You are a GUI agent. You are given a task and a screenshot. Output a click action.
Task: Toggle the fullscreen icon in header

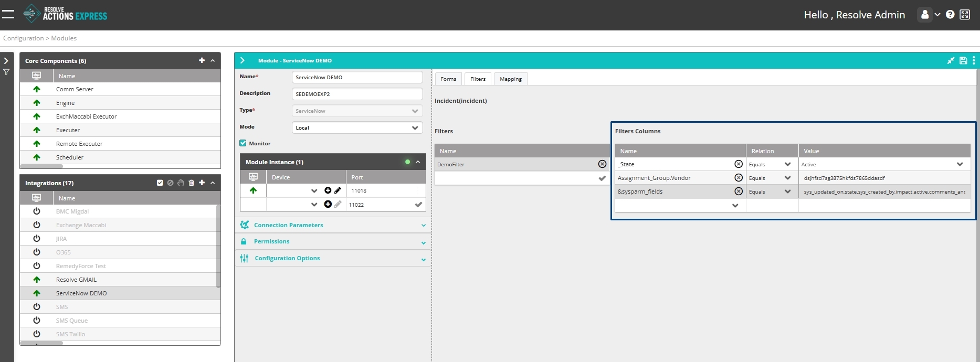pyautogui.click(x=965, y=15)
